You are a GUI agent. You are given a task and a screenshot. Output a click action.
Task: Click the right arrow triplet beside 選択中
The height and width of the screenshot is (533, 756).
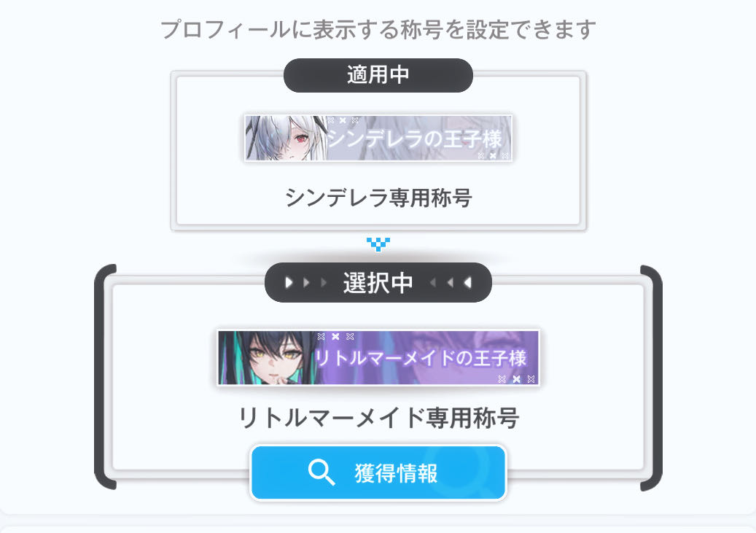(x=451, y=283)
